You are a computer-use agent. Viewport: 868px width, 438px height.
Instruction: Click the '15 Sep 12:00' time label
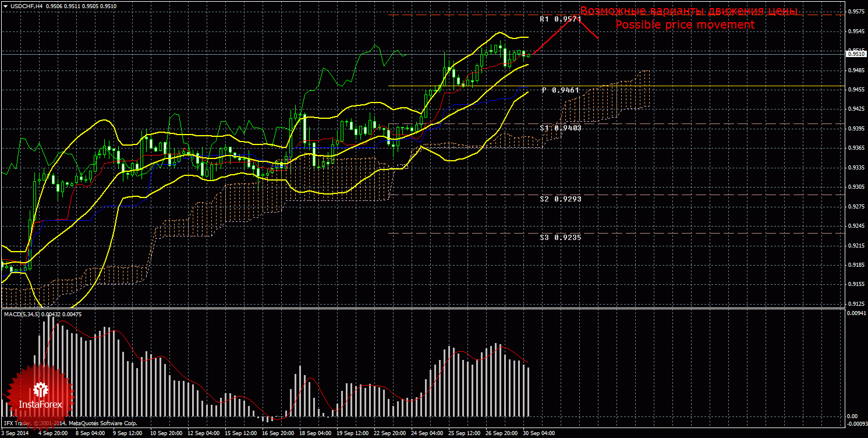[x=240, y=433]
